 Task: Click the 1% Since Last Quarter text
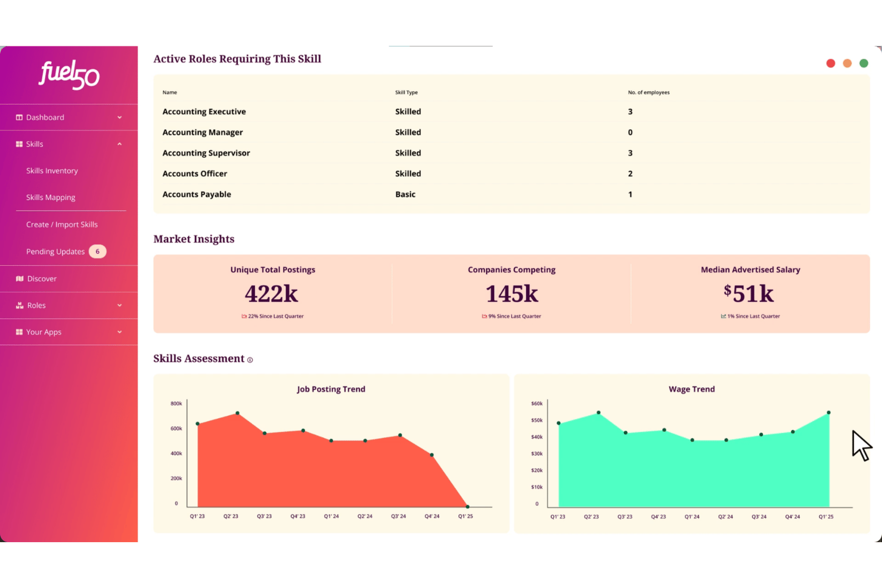pos(754,316)
